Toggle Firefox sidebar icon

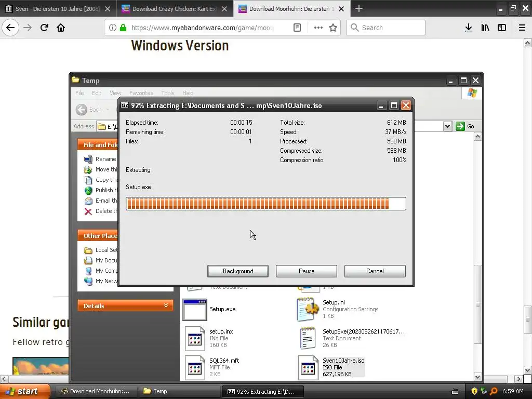click(x=502, y=28)
